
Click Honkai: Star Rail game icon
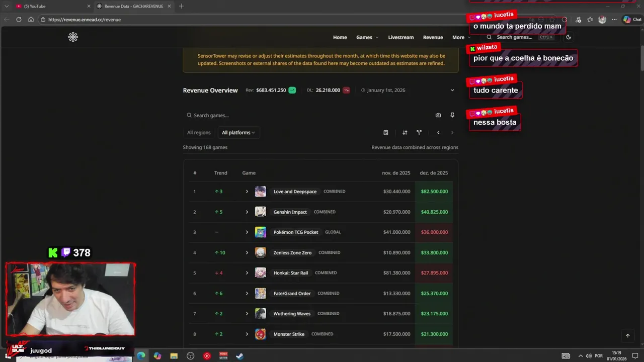point(260,273)
